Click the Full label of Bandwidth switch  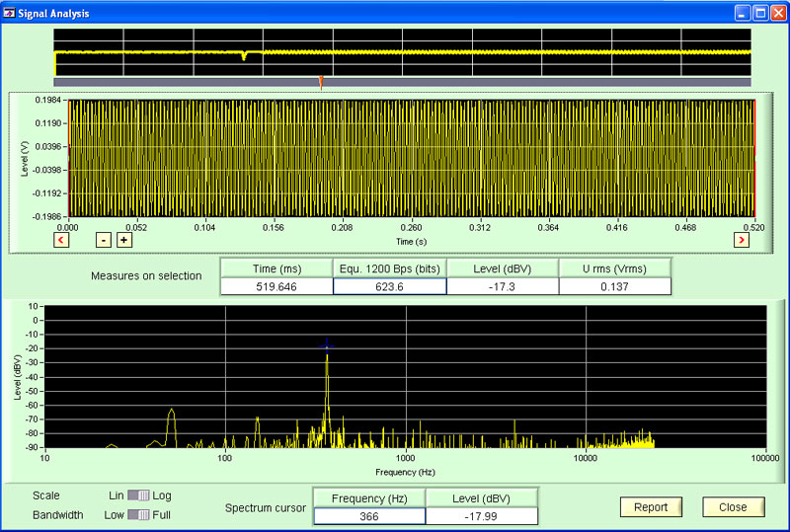point(161,515)
